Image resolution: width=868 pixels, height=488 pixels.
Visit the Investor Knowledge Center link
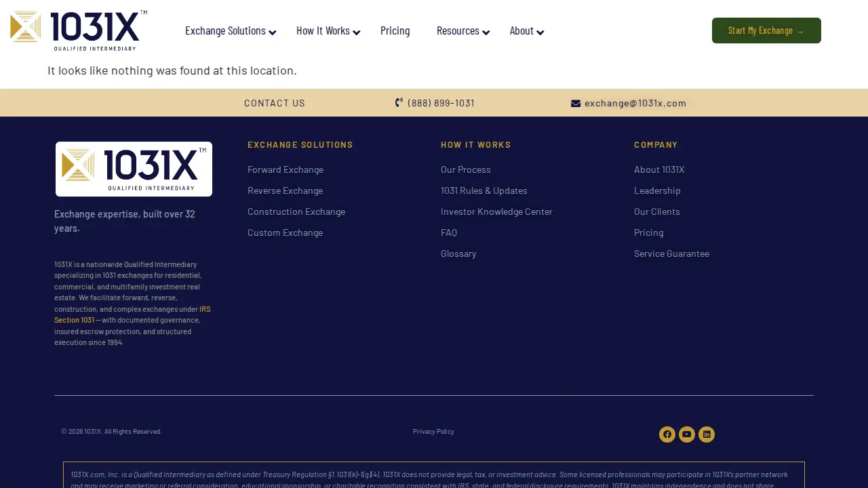point(496,211)
